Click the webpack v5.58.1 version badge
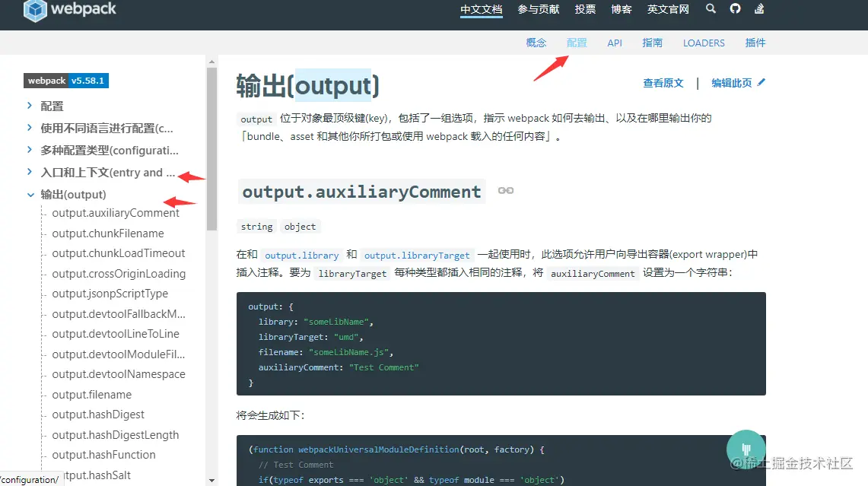This screenshot has height=486, width=868. [66, 81]
